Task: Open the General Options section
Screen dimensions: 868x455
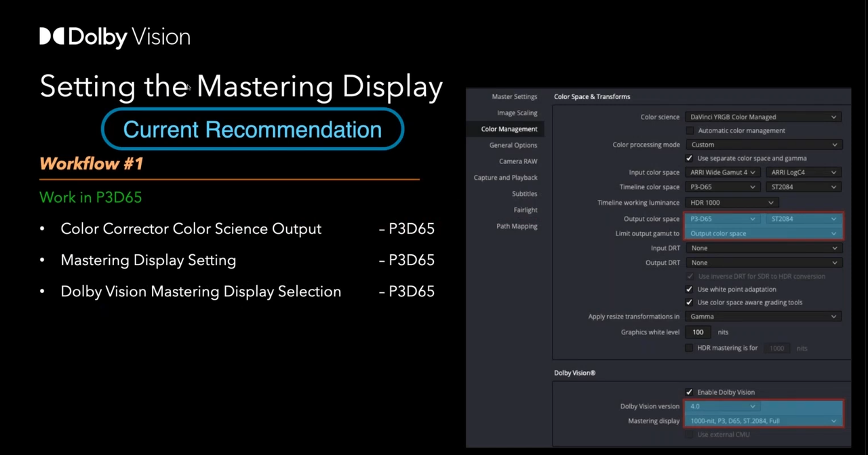Action: pos(513,145)
